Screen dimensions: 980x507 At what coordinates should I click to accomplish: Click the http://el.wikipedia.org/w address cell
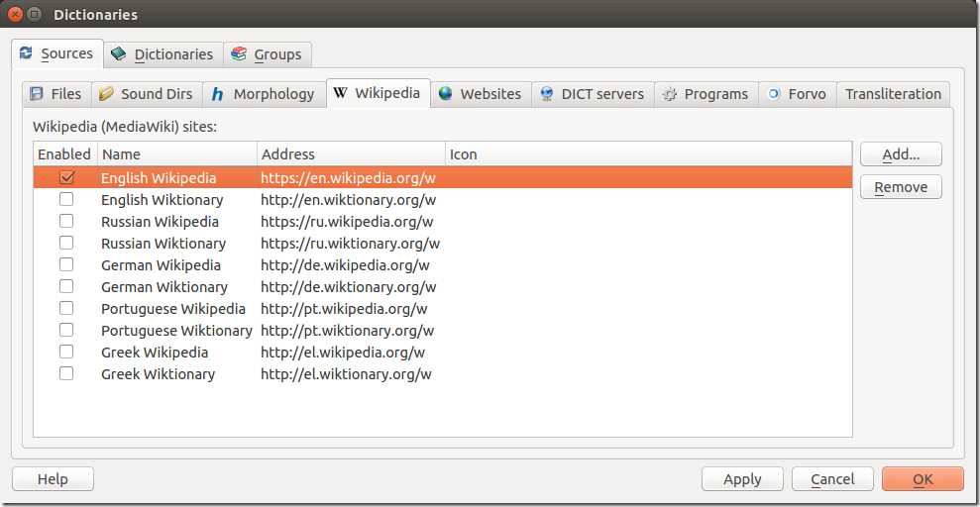pyautogui.click(x=351, y=353)
